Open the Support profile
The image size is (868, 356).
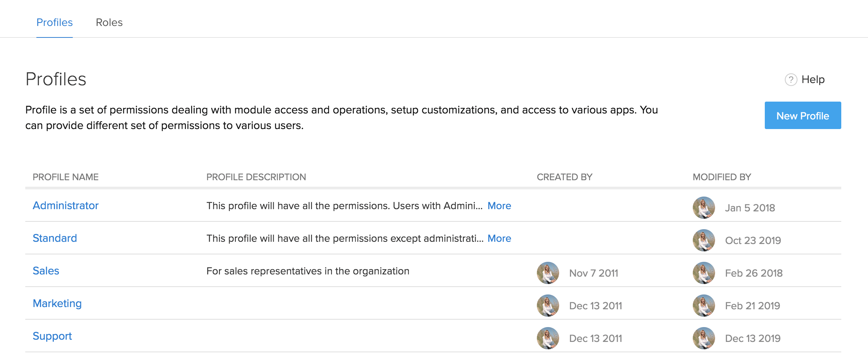click(x=52, y=336)
